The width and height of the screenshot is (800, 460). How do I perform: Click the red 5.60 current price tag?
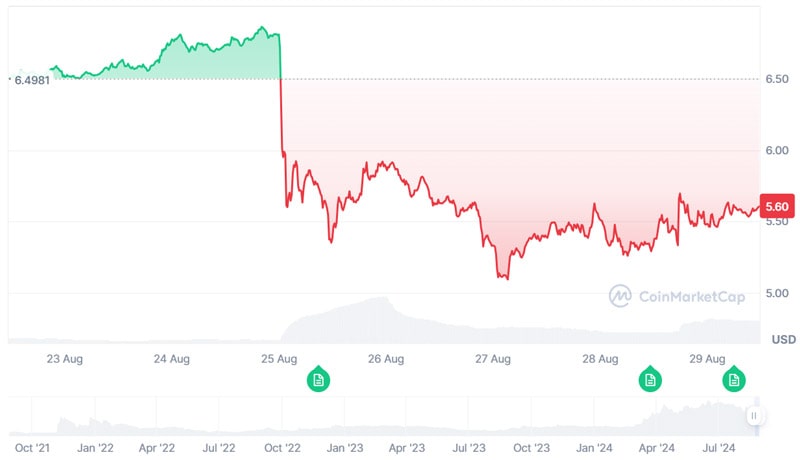click(777, 207)
